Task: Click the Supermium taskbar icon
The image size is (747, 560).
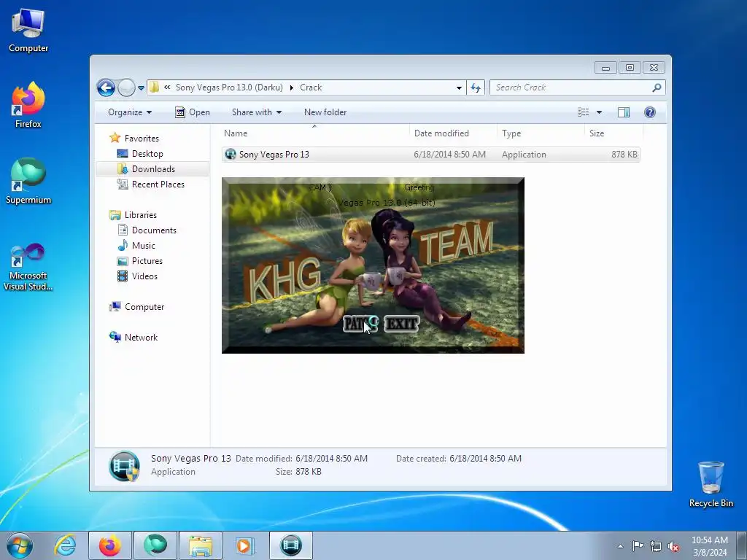Action: point(155,545)
